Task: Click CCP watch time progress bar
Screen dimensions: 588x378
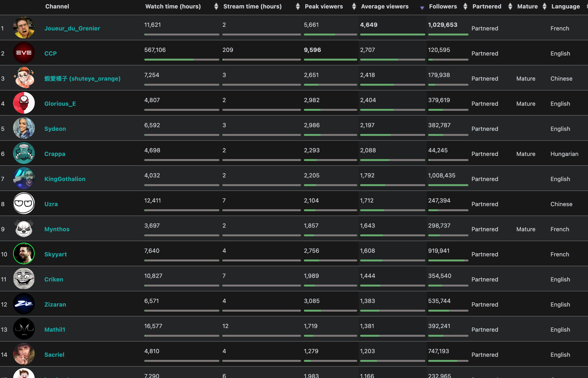Action: 182,60
